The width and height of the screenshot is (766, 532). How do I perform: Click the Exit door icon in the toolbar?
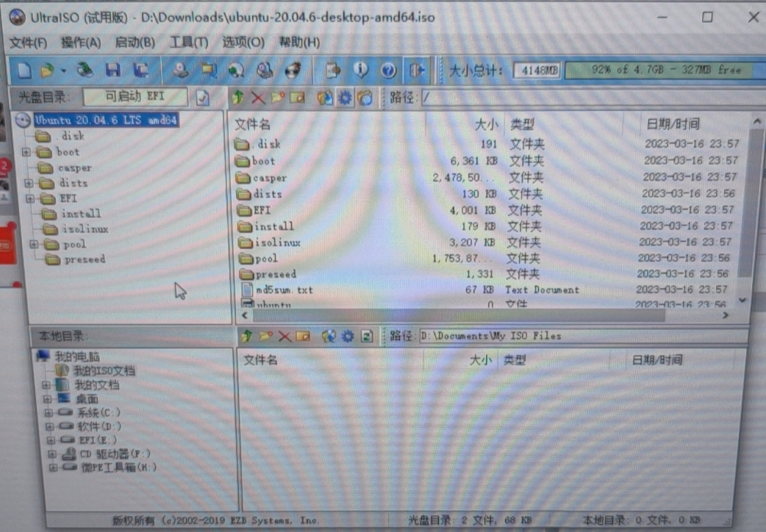tap(417, 71)
